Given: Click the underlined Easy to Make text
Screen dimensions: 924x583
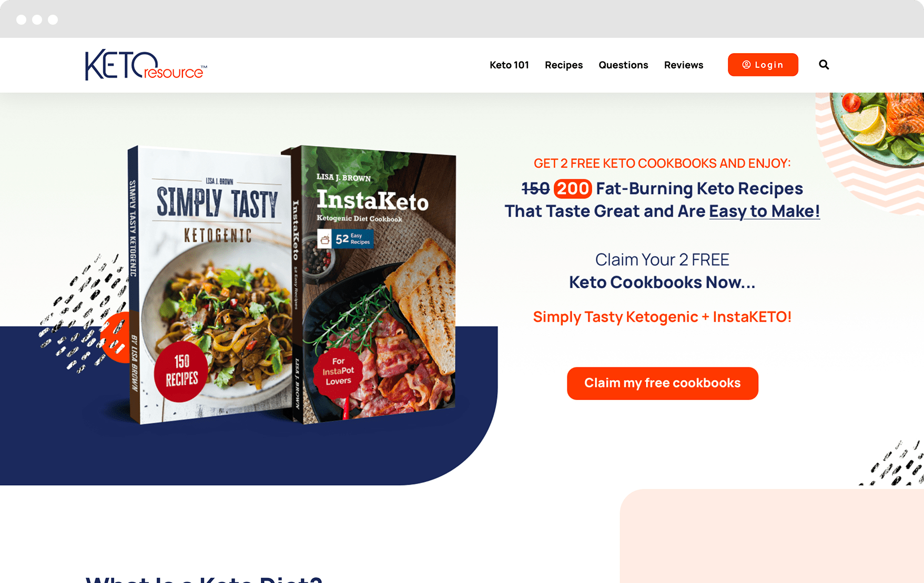Looking at the screenshot, I should pyautogui.click(x=764, y=211).
